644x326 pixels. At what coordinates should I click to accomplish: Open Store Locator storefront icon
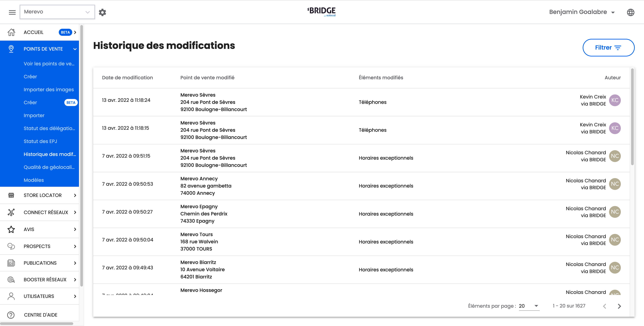[11, 195]
